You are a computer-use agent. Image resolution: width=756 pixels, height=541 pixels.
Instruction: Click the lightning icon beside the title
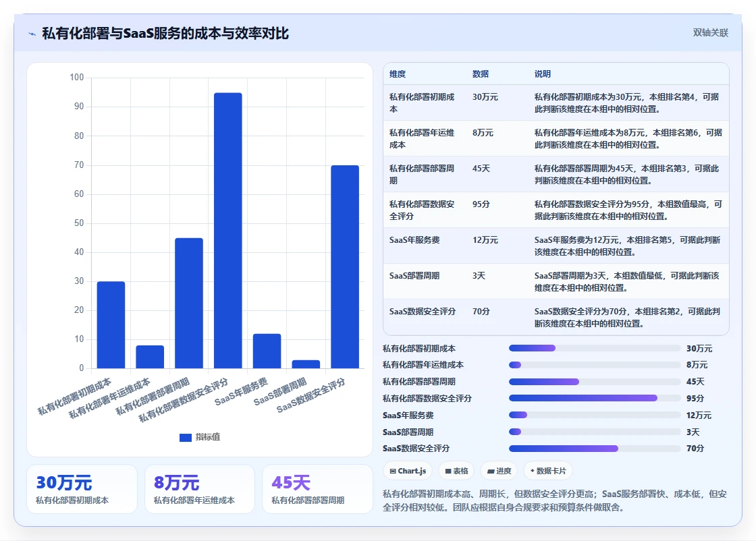[32, 34]
